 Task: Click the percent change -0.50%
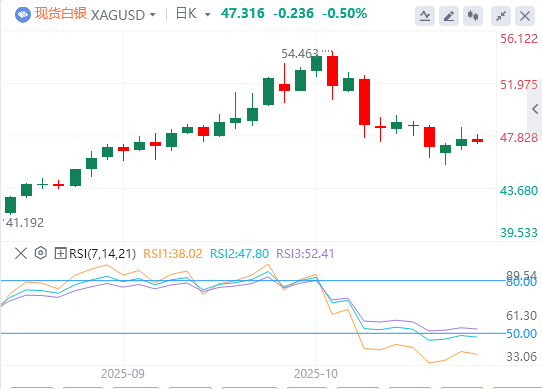344,13
